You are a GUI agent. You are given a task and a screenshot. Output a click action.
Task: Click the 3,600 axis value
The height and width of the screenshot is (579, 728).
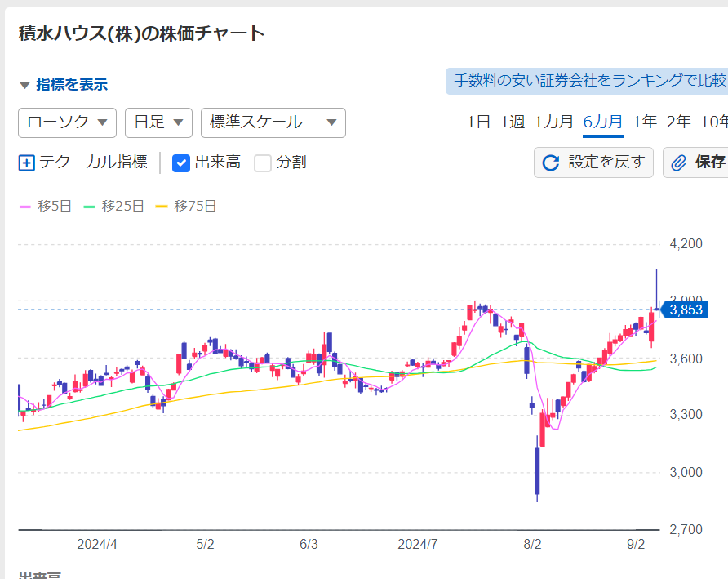[686, 359]
